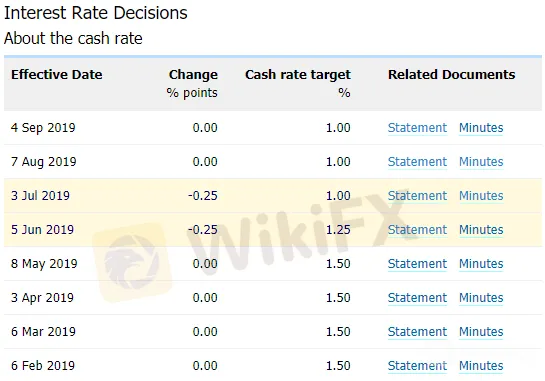Image resolution: width=545 pixels, height=381 pixels.
Task: Open the 6 Mar 2019 Minutes link
Action: (x=481, y=332)
